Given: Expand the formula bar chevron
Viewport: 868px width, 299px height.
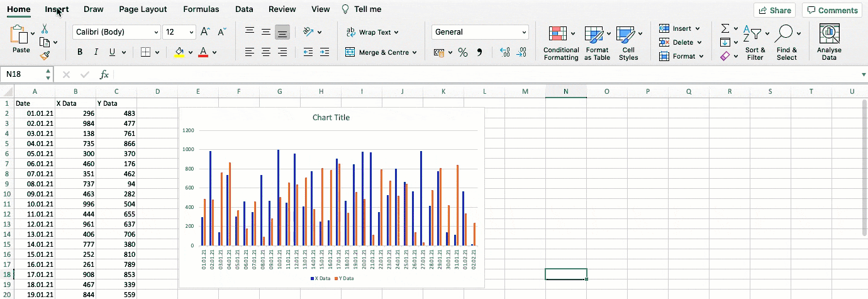Looking at the screenshot, I should pyautogui.click(x=863, y=75).
